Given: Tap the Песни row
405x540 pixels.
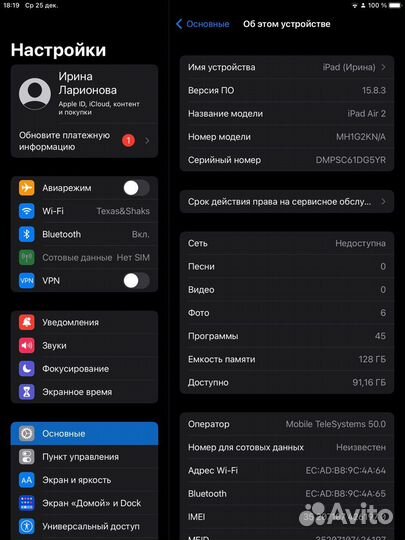Looking at the screenshot, I should click(287, 267).
